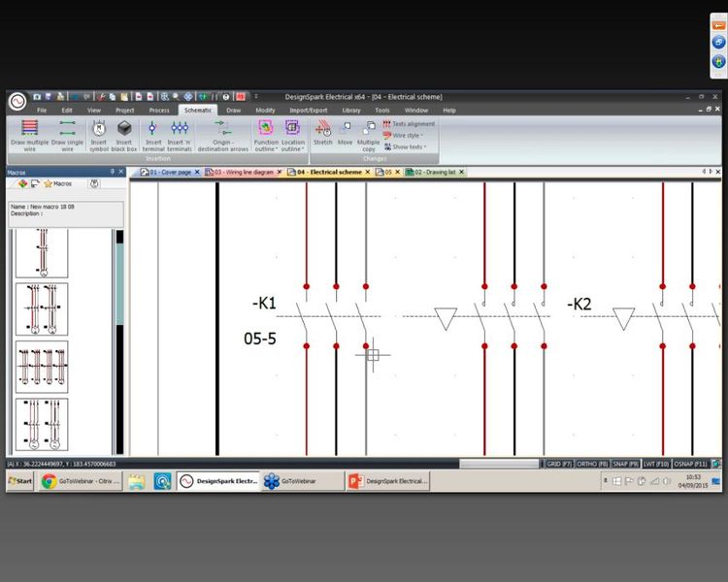This screenshot has width=728, height=582.
Task: Expand the Show texts dropdown
Action: pos(406,146)
